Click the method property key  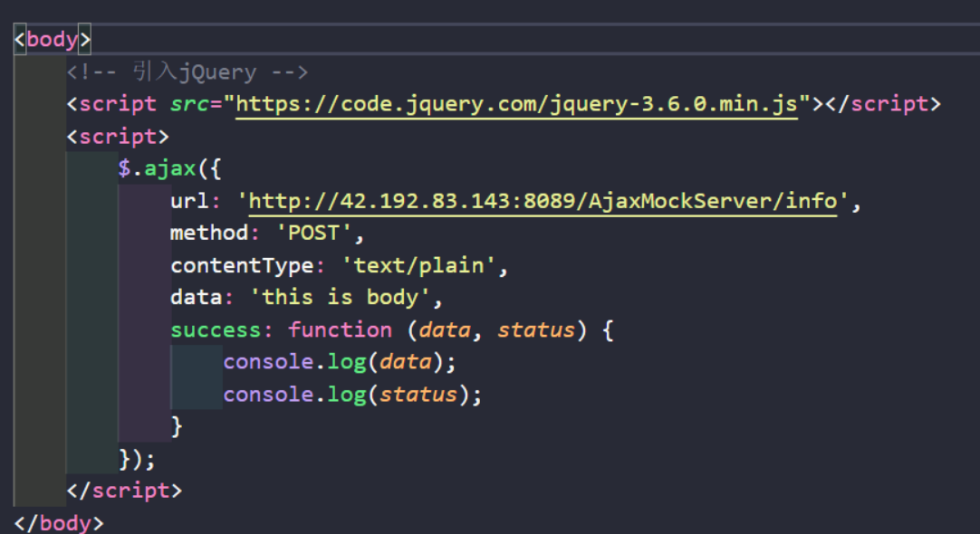tap(209, 233)
